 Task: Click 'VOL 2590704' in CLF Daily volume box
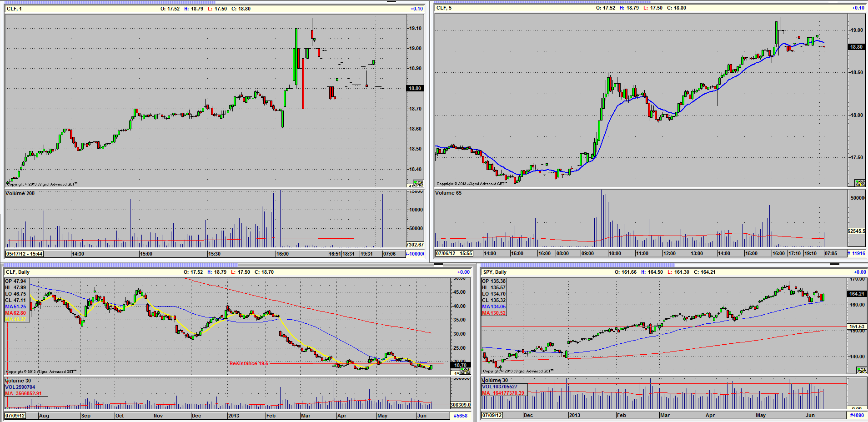(x=20, y=387)
